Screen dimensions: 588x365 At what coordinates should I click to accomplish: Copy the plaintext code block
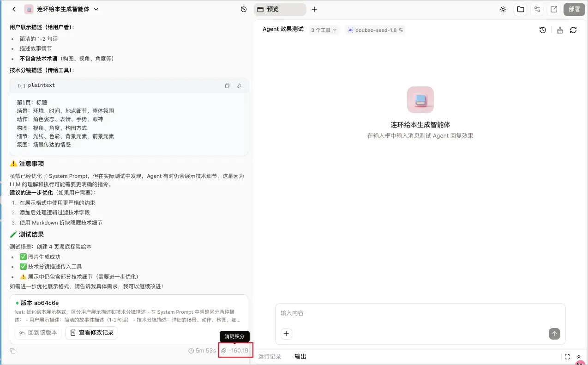point(227,85)
